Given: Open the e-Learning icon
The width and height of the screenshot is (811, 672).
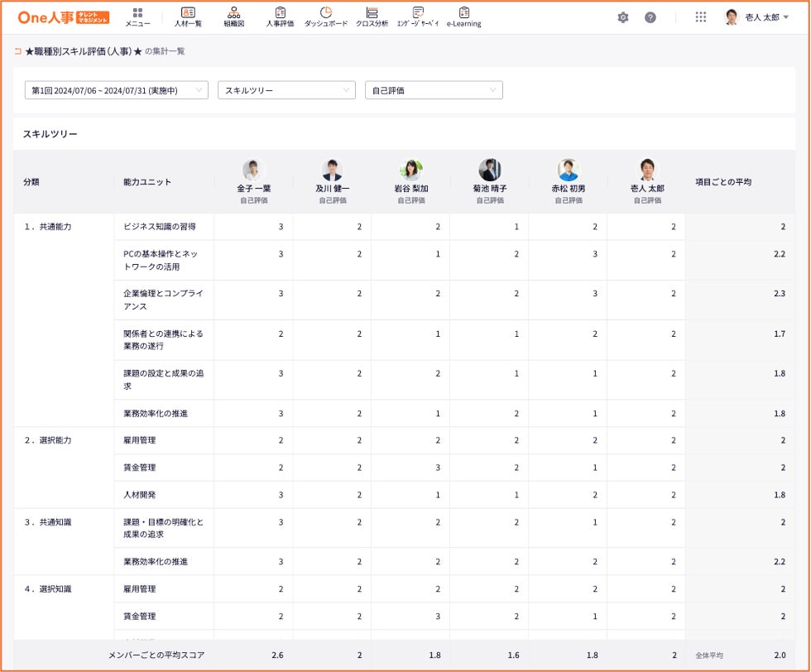Looking at the screenshot, I should [x=464, y=17].
